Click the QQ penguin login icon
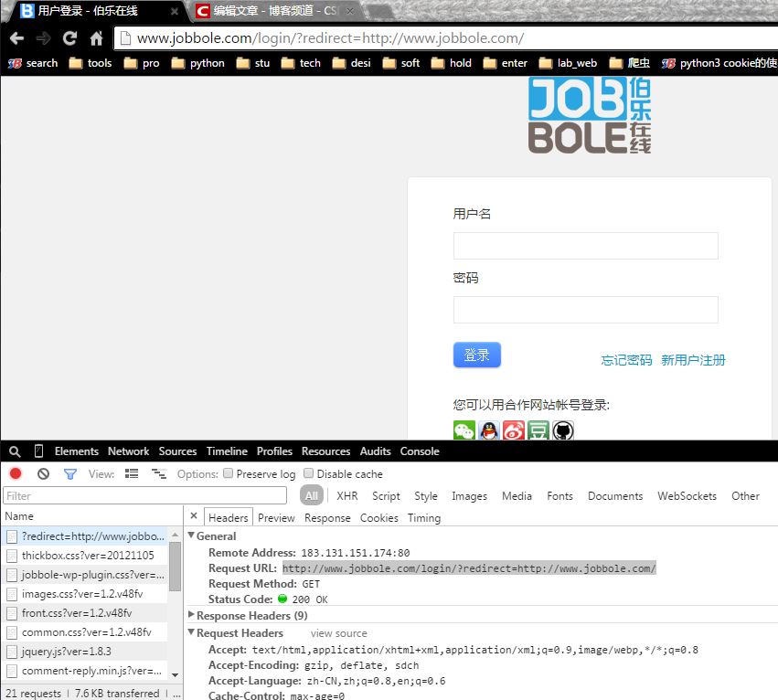Image resolution: width=778 pixels, height=700 pixels. tap(489, 430)
